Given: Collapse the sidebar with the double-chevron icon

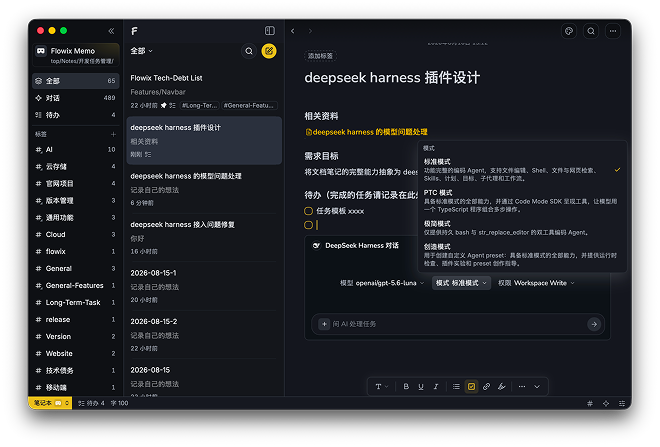Looking at the screenshot, I should (x=111, y=31).
